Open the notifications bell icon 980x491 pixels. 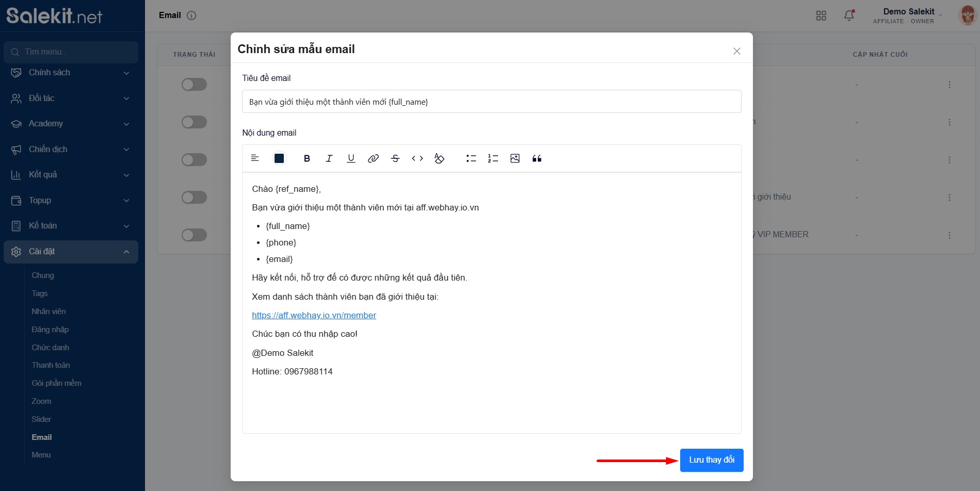848,15
